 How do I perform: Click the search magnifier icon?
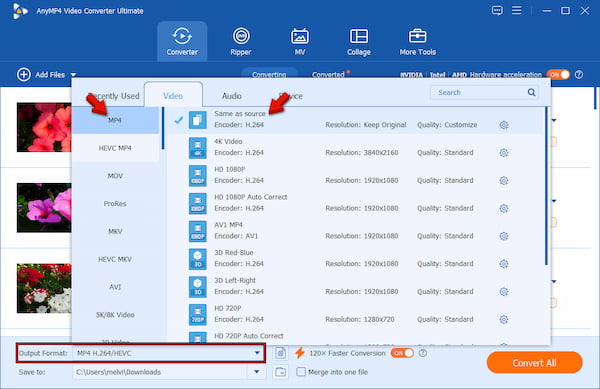click(x=531, y=92)
